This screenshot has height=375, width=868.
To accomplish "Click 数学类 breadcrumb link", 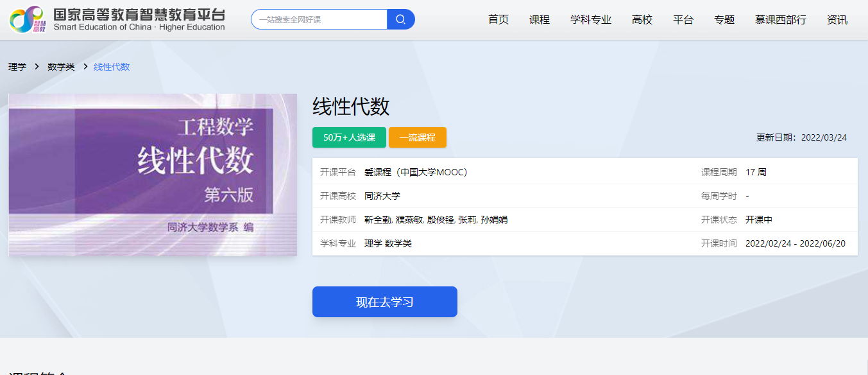I will [61, 67].
